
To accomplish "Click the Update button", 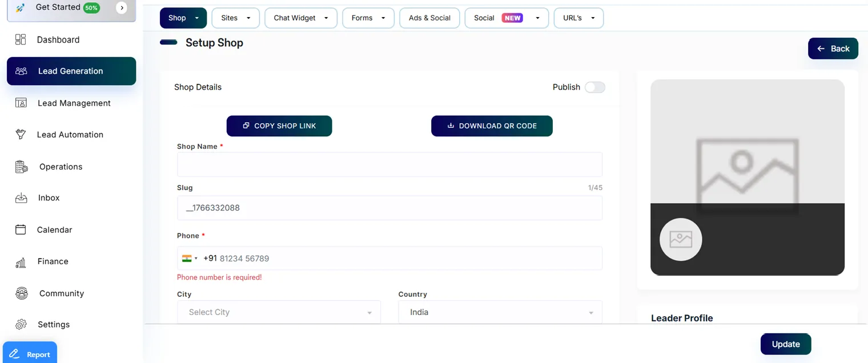I will (x=785, y=344).
